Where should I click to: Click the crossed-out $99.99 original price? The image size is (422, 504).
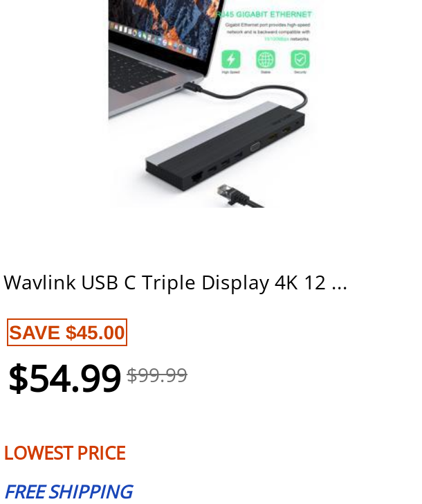157,375
